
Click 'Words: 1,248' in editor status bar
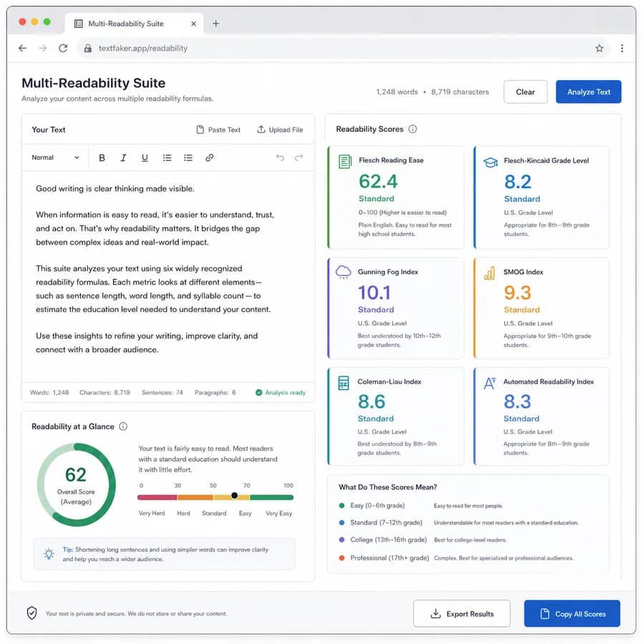click(49, 393)
